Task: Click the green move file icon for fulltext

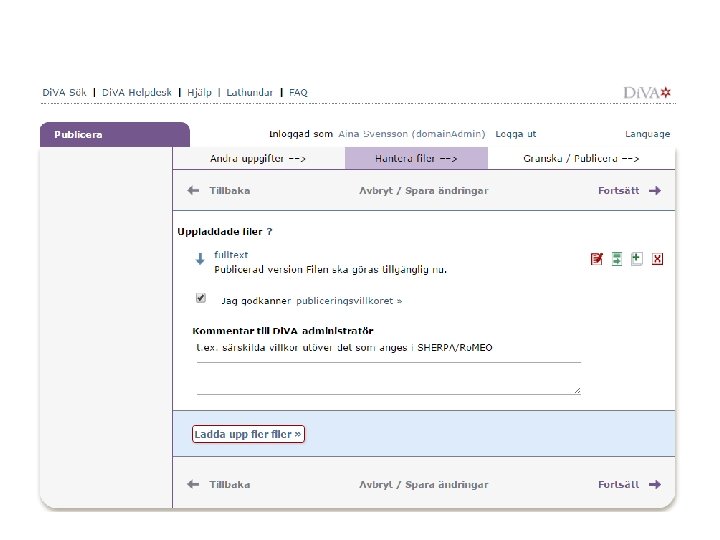Action: pyautogui.click(x=617, y=259)
